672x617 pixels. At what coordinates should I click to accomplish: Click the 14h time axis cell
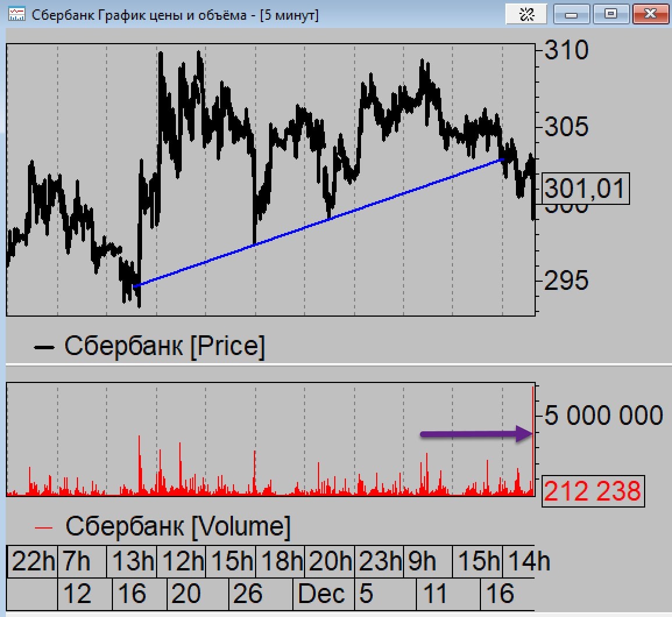pyautogui.click(x=527, y=561)
